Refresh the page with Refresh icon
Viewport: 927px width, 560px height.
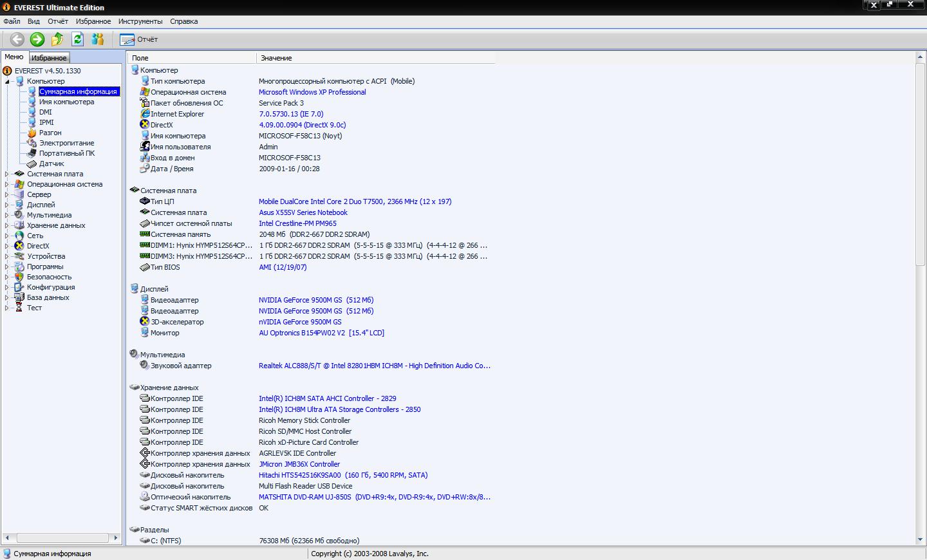(77, 39)
